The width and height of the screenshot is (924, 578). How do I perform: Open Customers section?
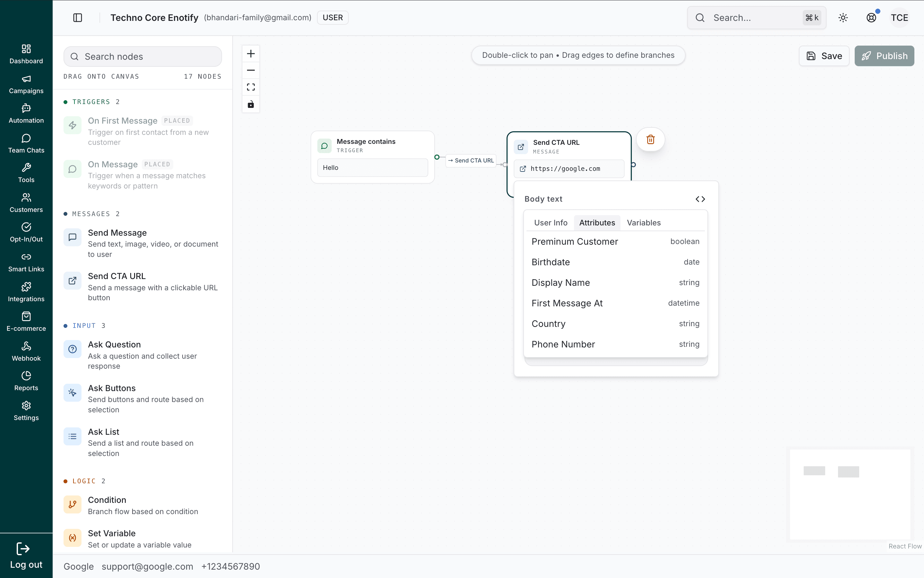(x=26, y=203)
